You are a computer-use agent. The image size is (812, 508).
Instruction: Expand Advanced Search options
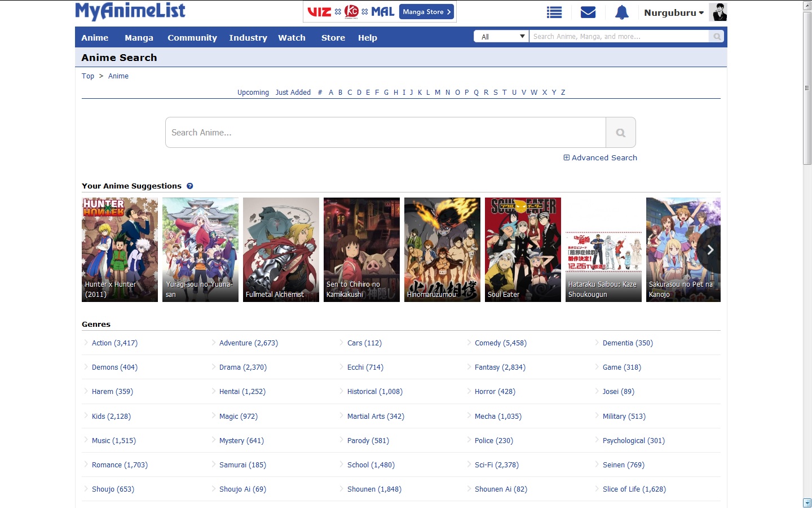[x=600, y=158]
